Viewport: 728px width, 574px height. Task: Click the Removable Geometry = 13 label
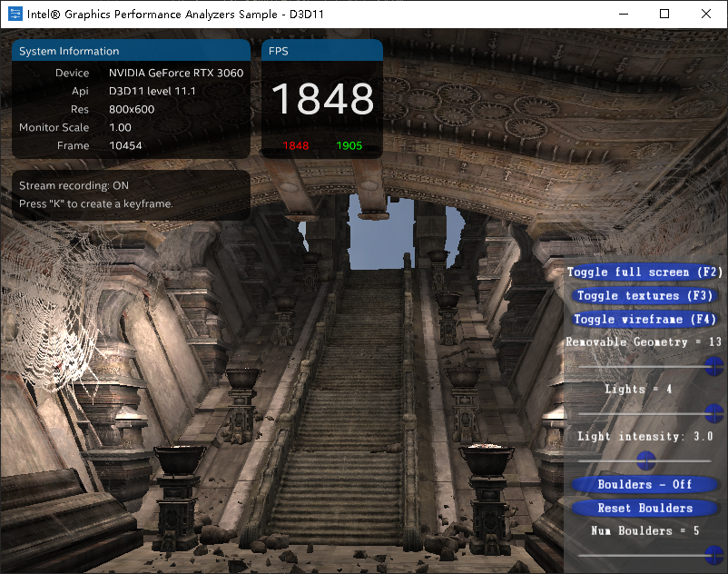pos(644,342)
